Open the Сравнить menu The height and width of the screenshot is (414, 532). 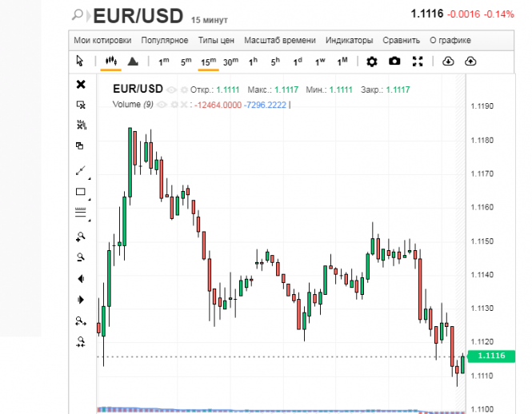pyautogui.click(x=401, y=40)
